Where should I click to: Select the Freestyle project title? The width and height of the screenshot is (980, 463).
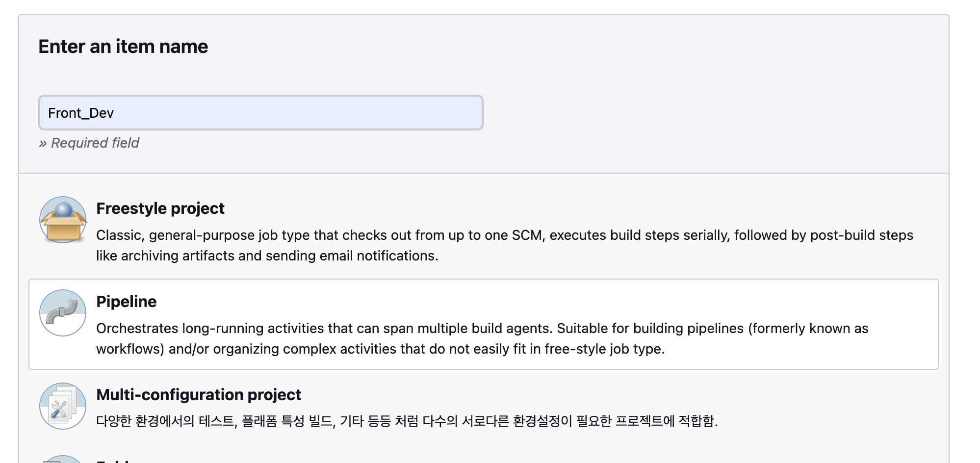tap(160, 208)
